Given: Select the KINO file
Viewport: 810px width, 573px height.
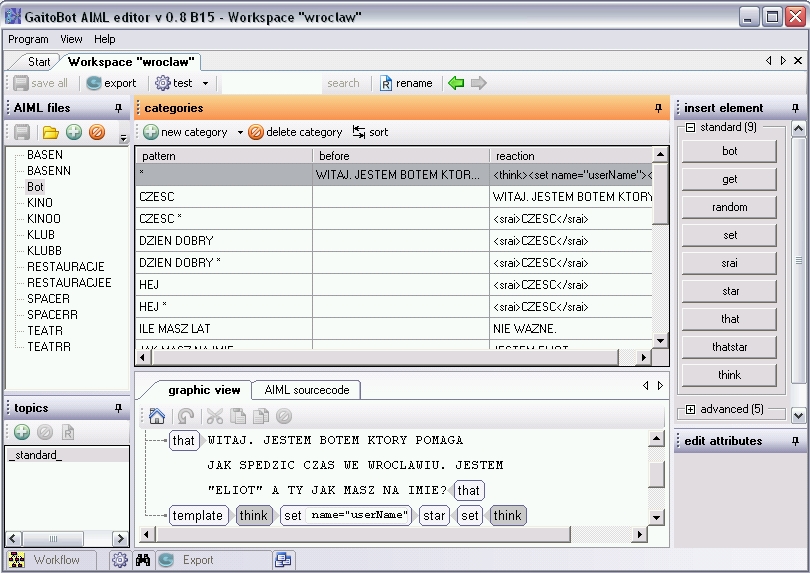Looking at the screenshot, I should (x=40, y=203).
